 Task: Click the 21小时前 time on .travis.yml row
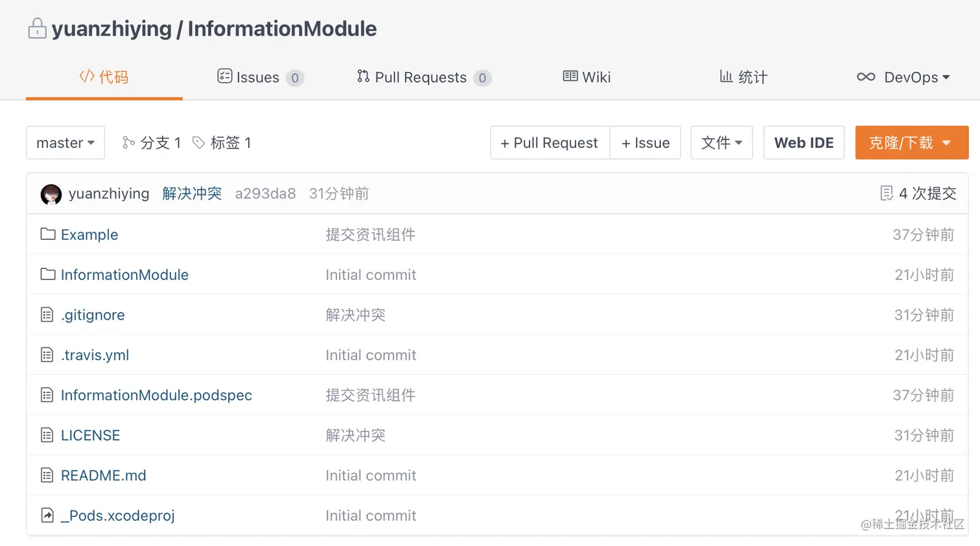tap(925, 355)
